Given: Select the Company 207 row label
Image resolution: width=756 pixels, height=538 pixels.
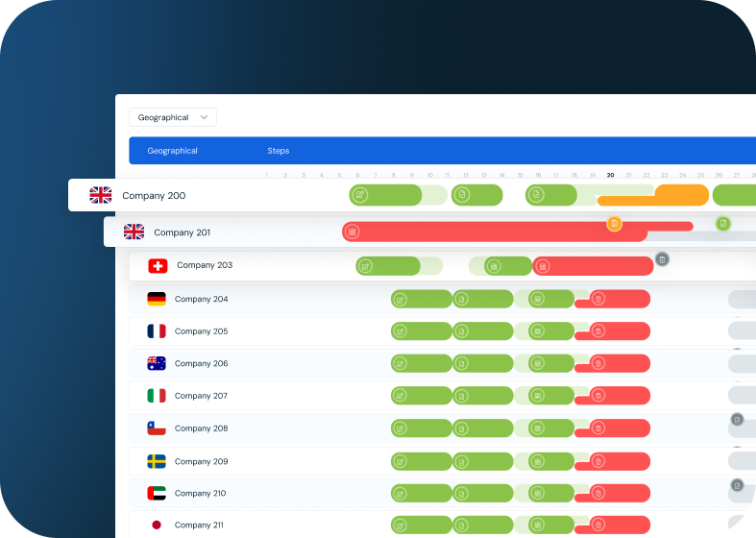Looking at the screenshot, I should coord(201,396).
